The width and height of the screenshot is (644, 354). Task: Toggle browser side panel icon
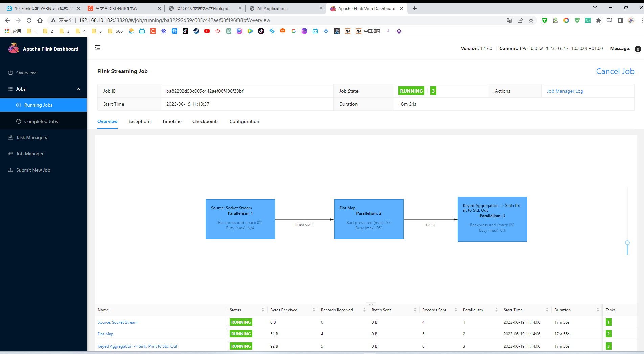click(620, 20)
